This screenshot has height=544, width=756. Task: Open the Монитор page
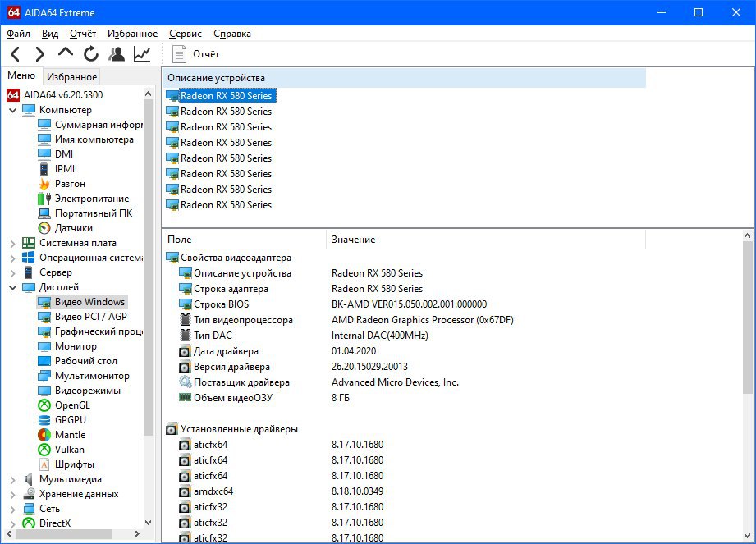(67, 346)
